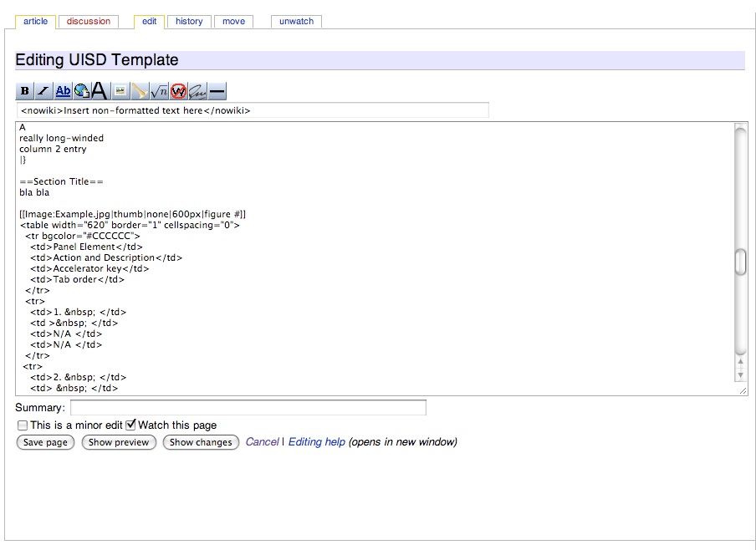The width and height of the screenshot is (756, 550).
Task: Click the edit area scrollbar thumb
Action: tap(740, 262)
